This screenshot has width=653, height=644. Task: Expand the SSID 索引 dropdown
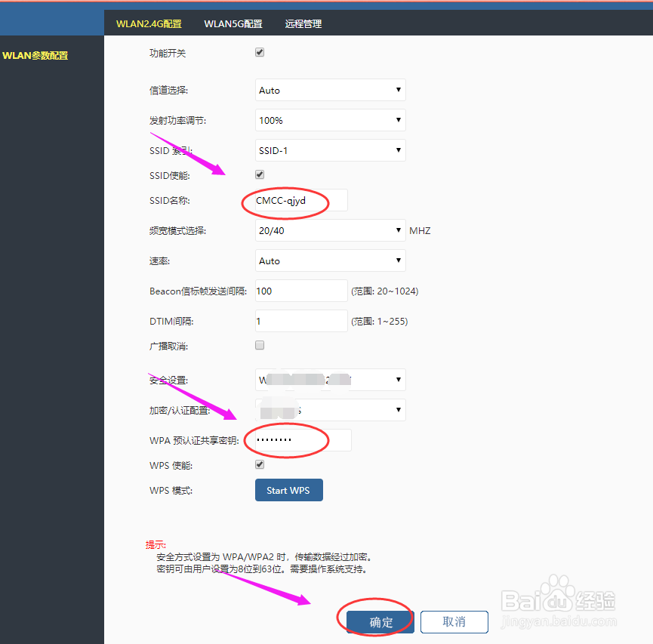(x=330, y=150)
